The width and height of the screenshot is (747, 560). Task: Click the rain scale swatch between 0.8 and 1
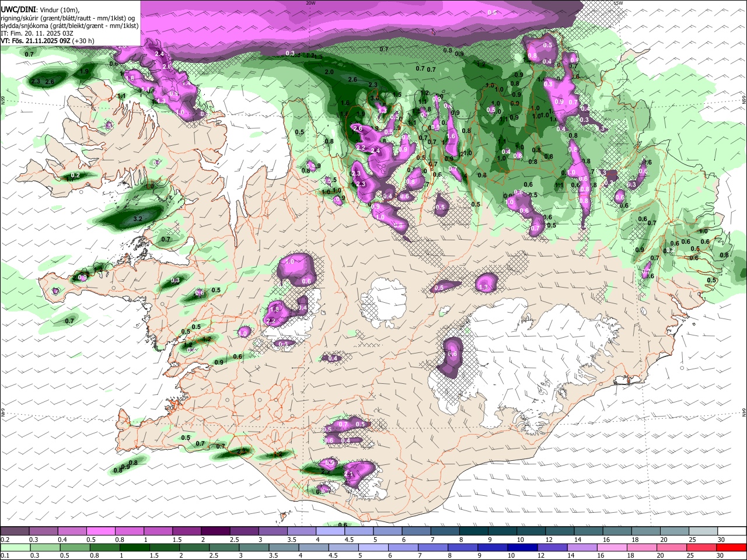(104, 547)
